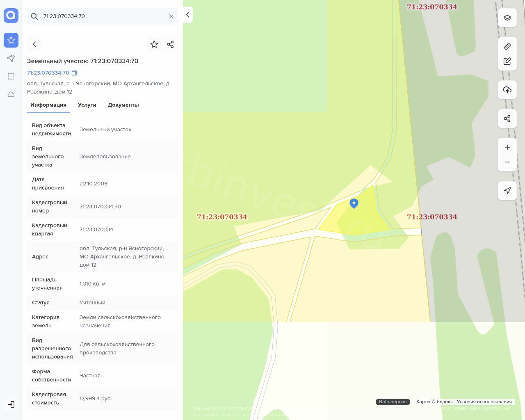The height and width of the screenshot is (420, 525).
Task: Open the Условия использования link
Action: coord(484,402)
